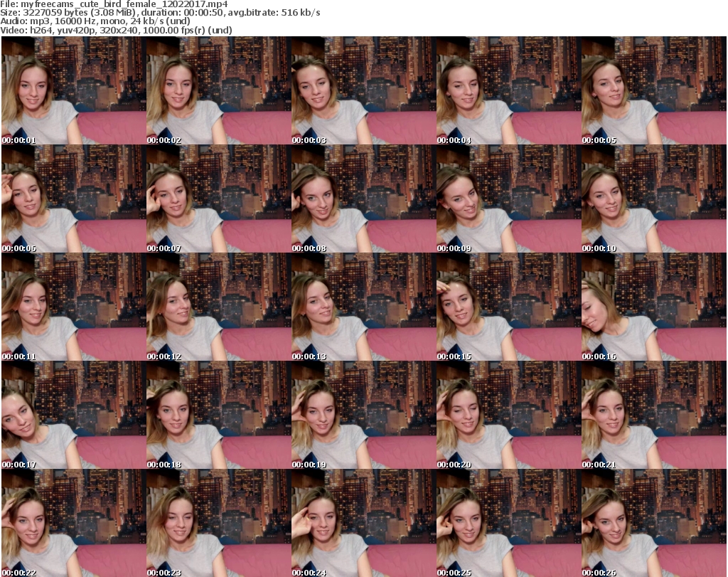Select the thumbnail timestamped 00:00:05

(654, 90)
